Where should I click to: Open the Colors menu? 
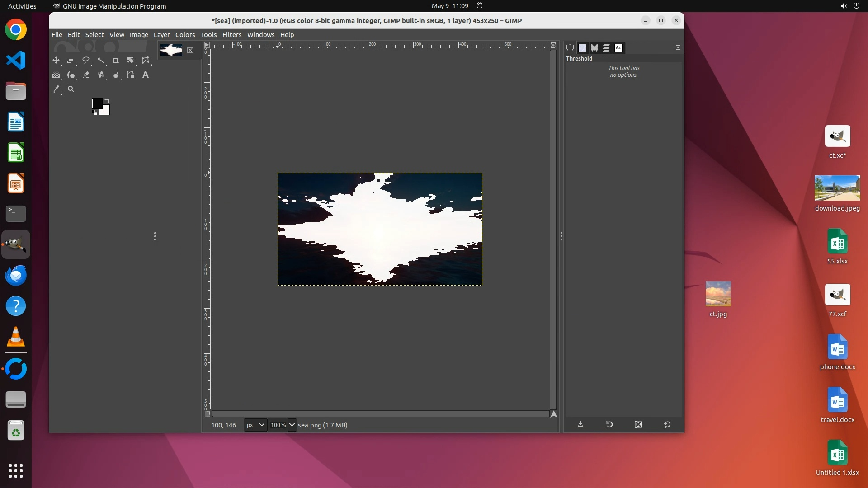(x=185, y=35)
